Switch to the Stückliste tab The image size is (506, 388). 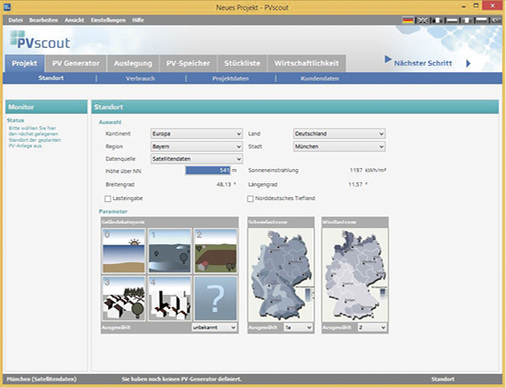[x=242, y=63]
